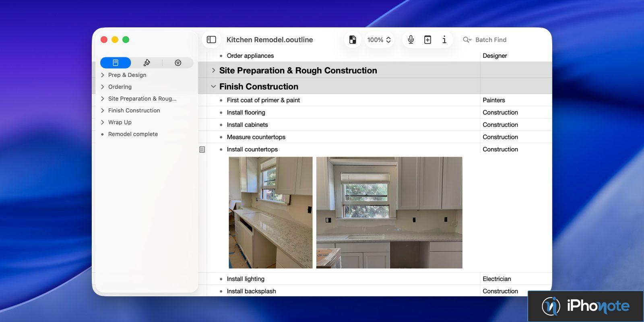The height and width of the screenshot is (322, 644).
Task: Click the Electrician assignment cell
Action: pos(497,279)
